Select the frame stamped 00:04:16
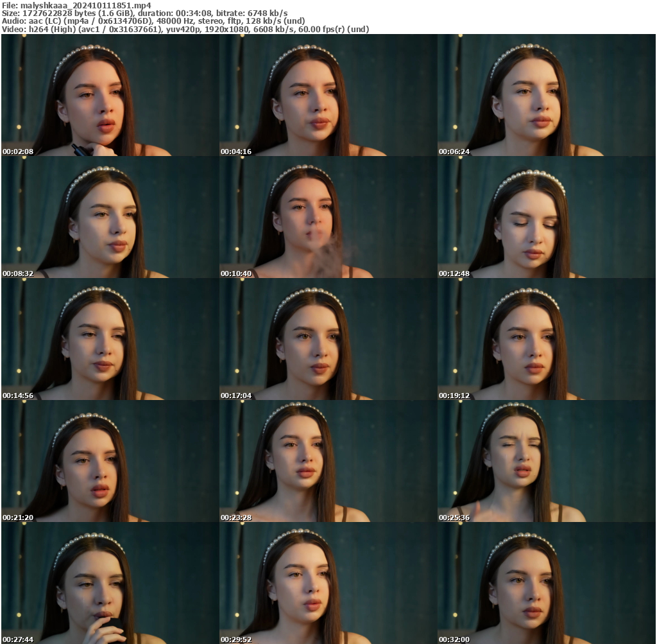Screen dimensions: 657x644 tap(328, 95)
